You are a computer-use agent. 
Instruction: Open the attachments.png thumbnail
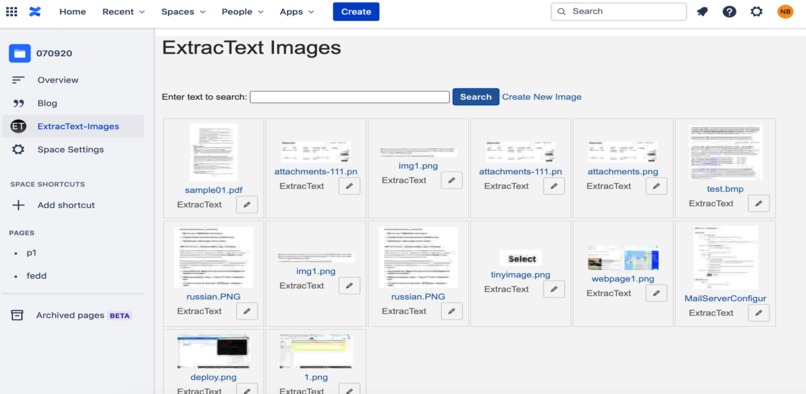click(623, 152)
